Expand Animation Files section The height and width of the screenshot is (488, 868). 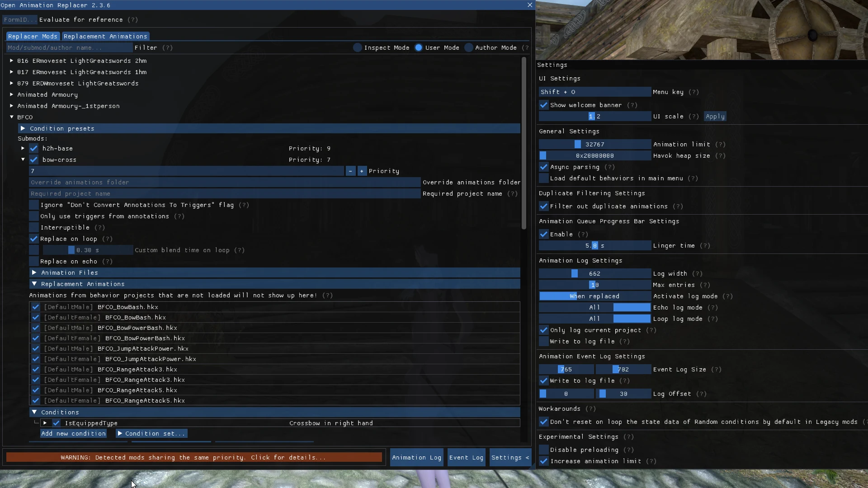tap(275, 273)
